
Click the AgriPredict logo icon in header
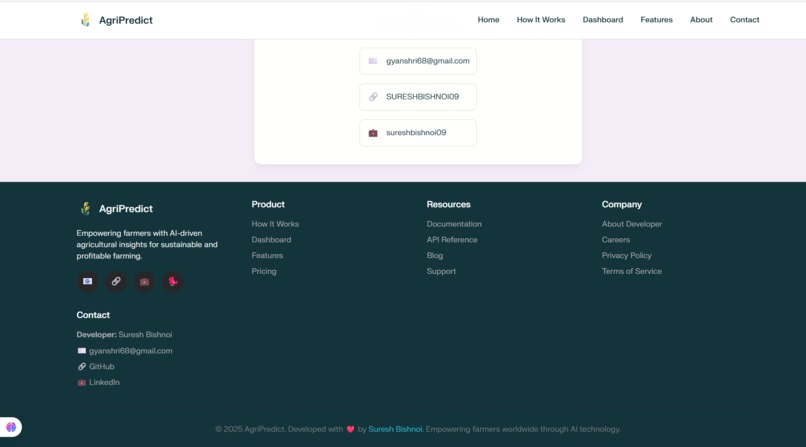coord(85,20)
